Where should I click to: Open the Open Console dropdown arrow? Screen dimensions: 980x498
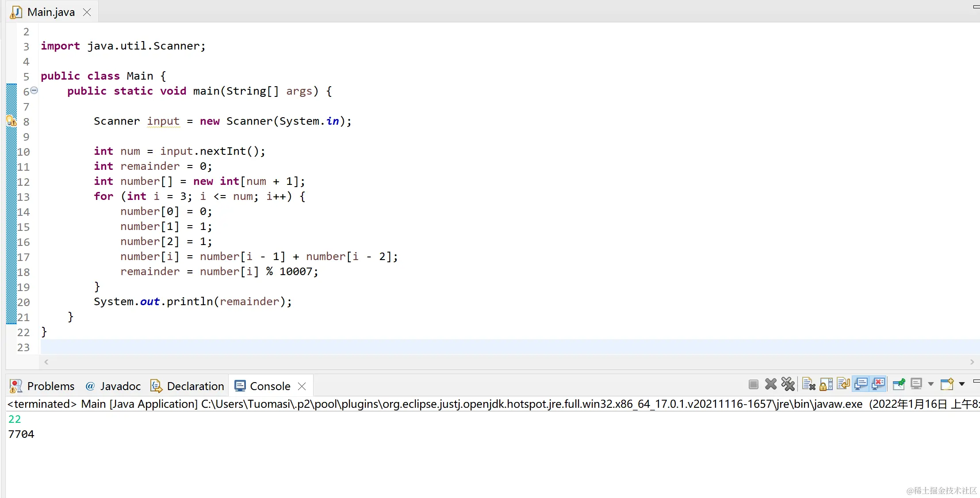962,384
